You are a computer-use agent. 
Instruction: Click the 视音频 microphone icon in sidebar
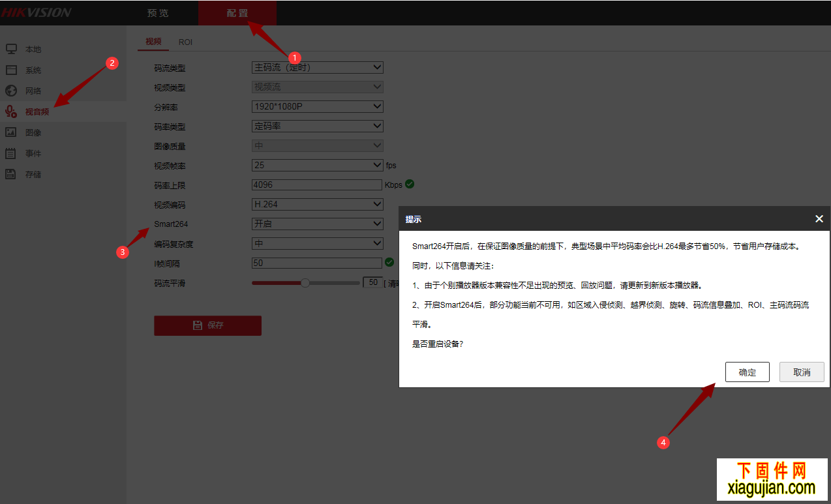pos(11,111)
